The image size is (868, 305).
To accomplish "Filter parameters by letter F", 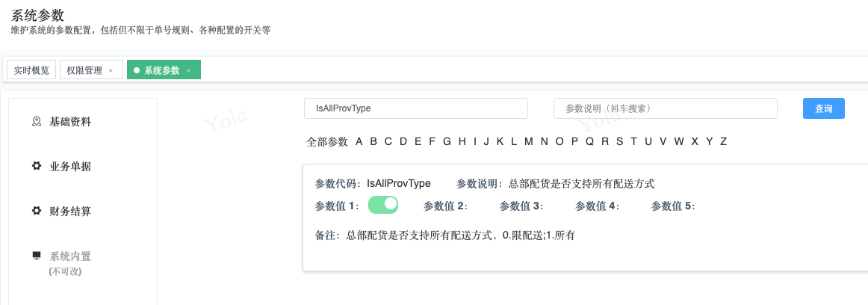I will coord(433,142).
